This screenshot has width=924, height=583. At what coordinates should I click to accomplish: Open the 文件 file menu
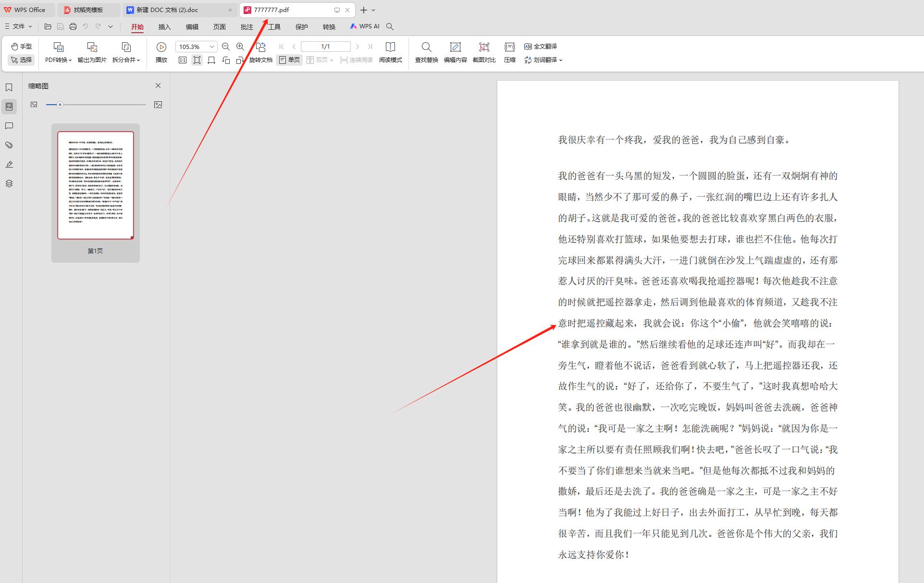tap(18, 26)
